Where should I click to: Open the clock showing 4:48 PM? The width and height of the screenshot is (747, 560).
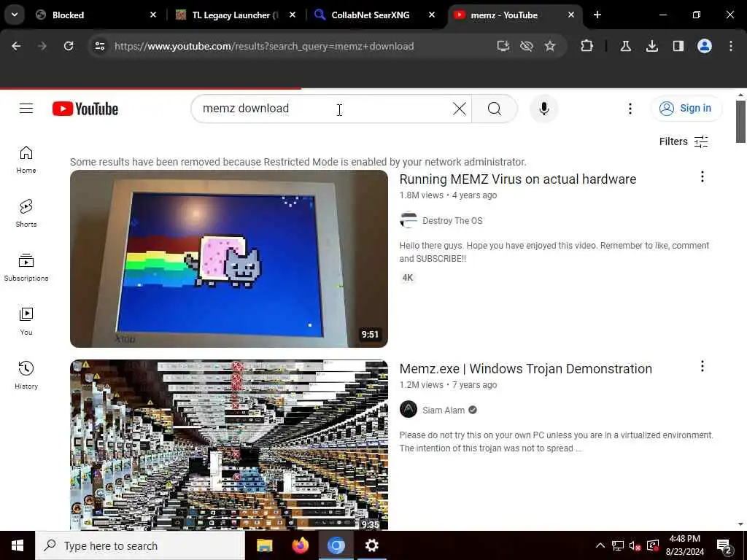pyautogui.click(x=684, y=545)
